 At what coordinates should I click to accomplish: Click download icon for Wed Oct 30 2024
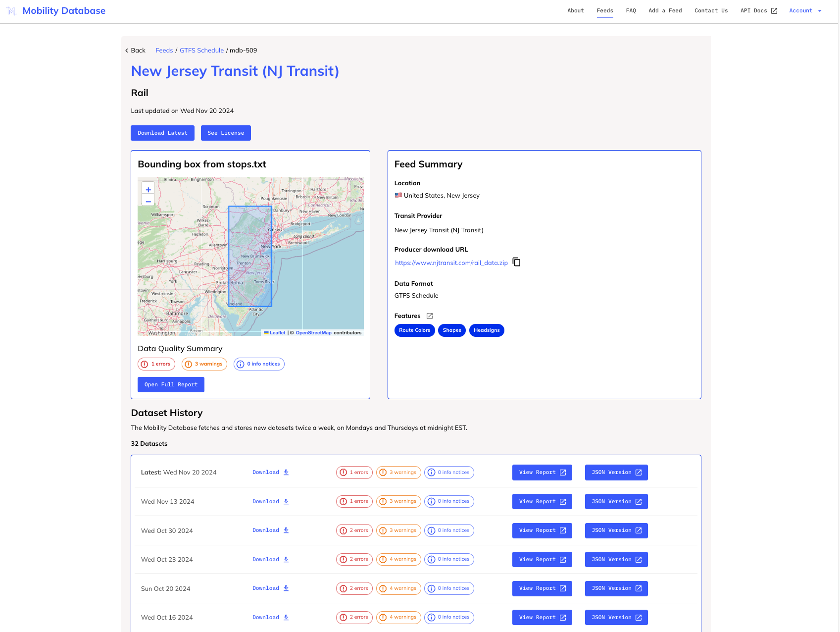pyautogui.click(x=286, y=530)
